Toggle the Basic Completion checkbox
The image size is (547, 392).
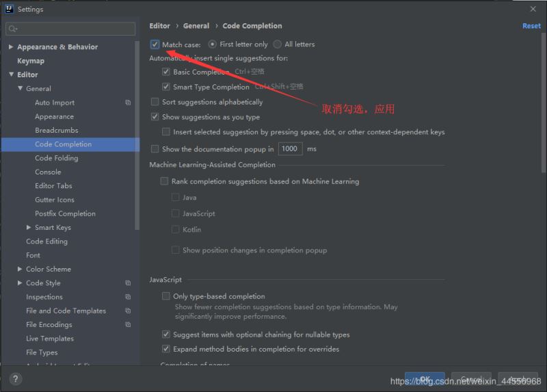(166, 72)
